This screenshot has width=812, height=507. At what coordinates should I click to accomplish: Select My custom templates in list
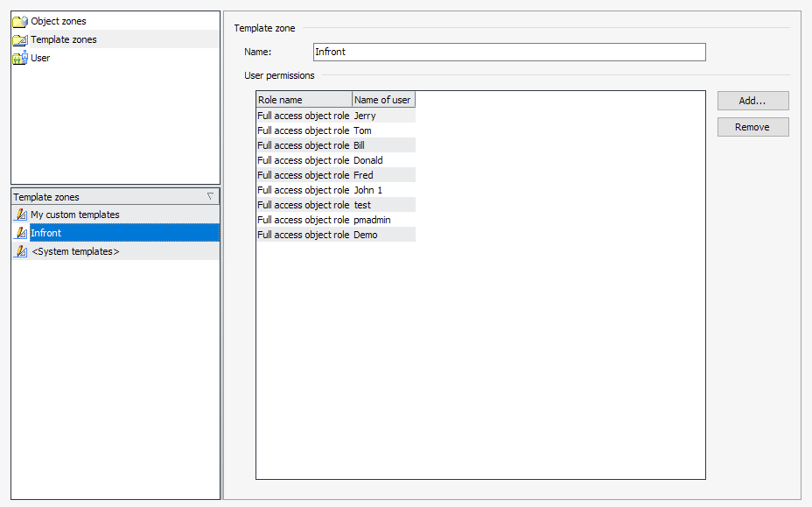tap(75, 215)
